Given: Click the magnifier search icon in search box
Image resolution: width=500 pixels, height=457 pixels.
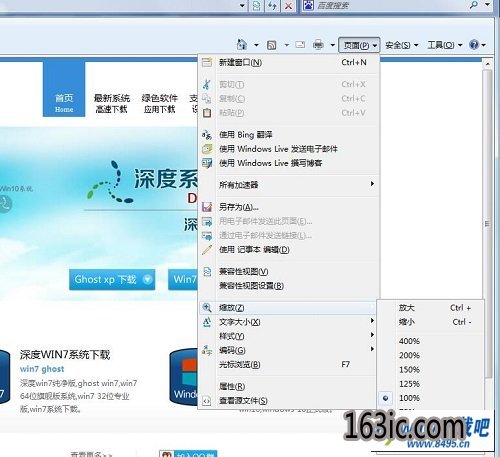Looking at the screenshot, I should 474,5.
